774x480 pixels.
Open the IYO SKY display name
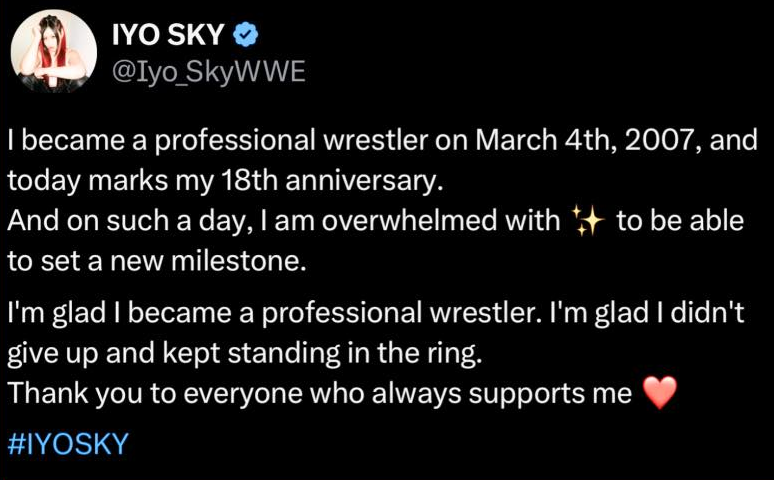[x=168, y=35]
